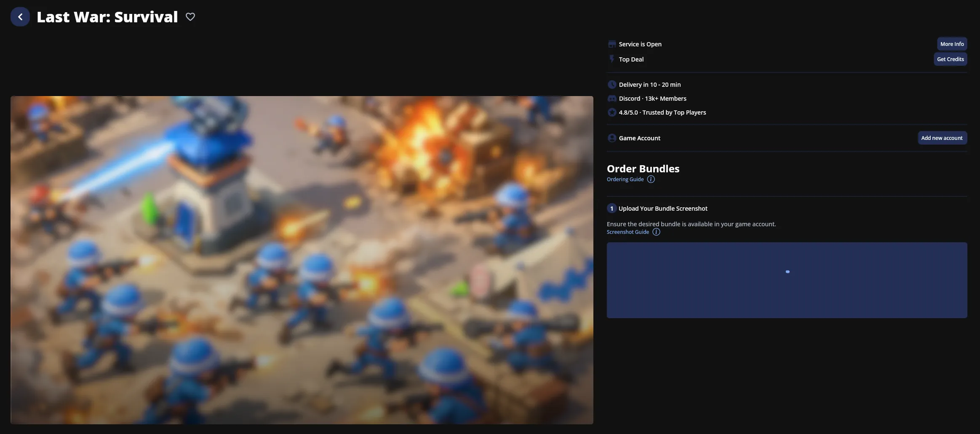Viewport: 980px width, 434px height.
Task: Click the 4.8/5.0 Trusted by Top Players text
Action: point(662,113)
